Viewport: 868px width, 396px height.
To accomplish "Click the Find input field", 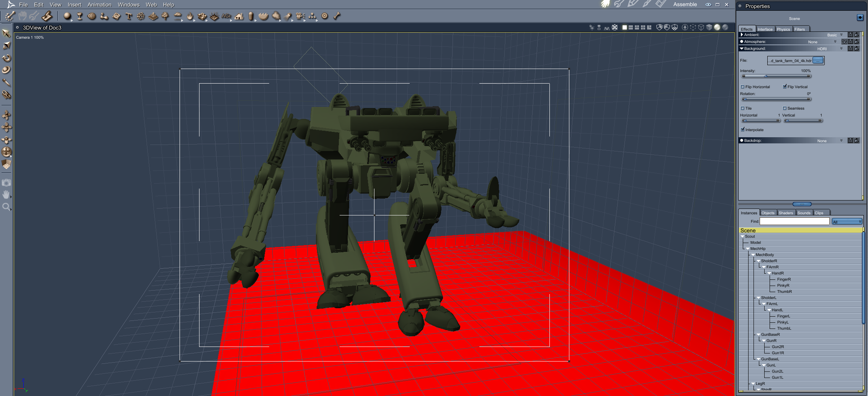I will pos(794,222).
